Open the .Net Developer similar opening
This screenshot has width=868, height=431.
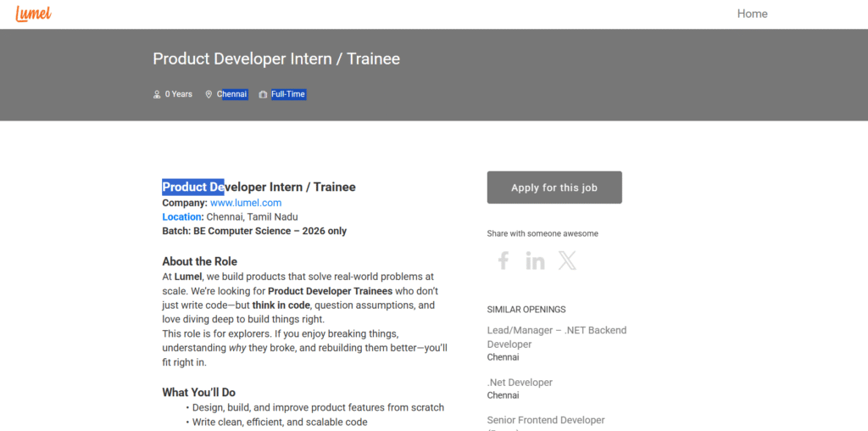tap(520, 383)
